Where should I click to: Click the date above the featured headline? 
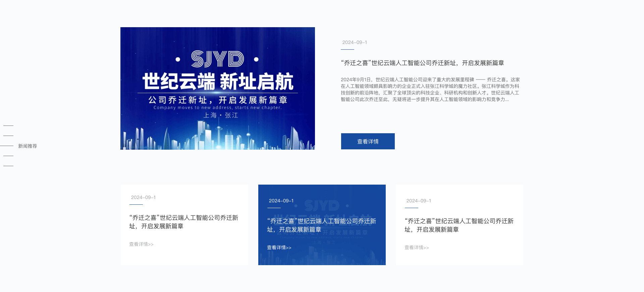pos(354,42)
